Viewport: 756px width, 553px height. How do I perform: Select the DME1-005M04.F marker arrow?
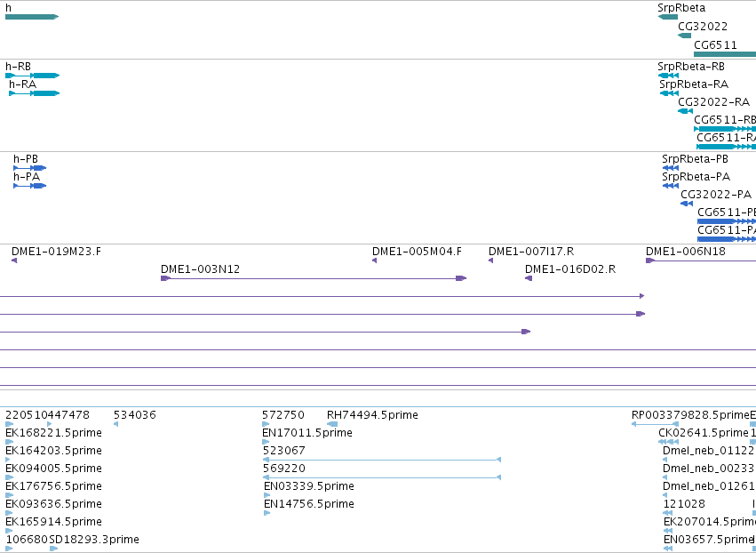(x=375, y=260)
